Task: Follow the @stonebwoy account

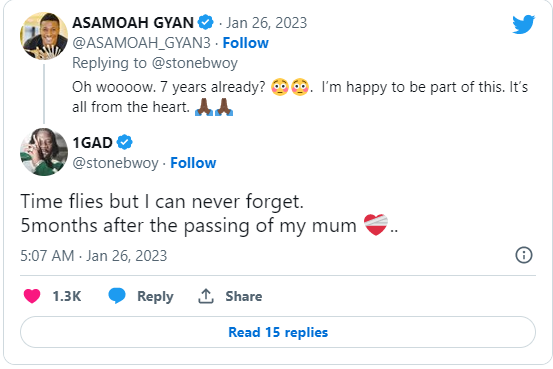Action: 193,163
